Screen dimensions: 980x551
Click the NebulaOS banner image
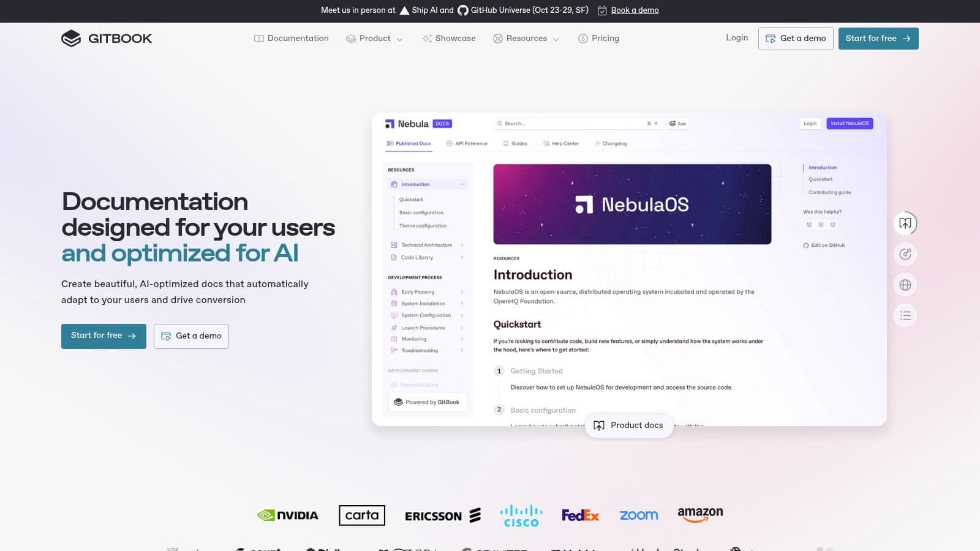click(x=632, y=204)
